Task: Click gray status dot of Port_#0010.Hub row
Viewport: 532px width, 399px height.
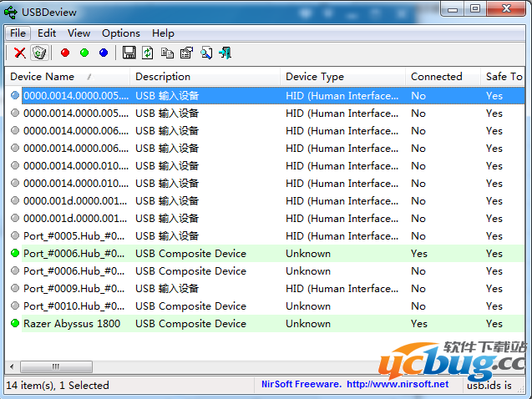Action: tap(15, 306)
